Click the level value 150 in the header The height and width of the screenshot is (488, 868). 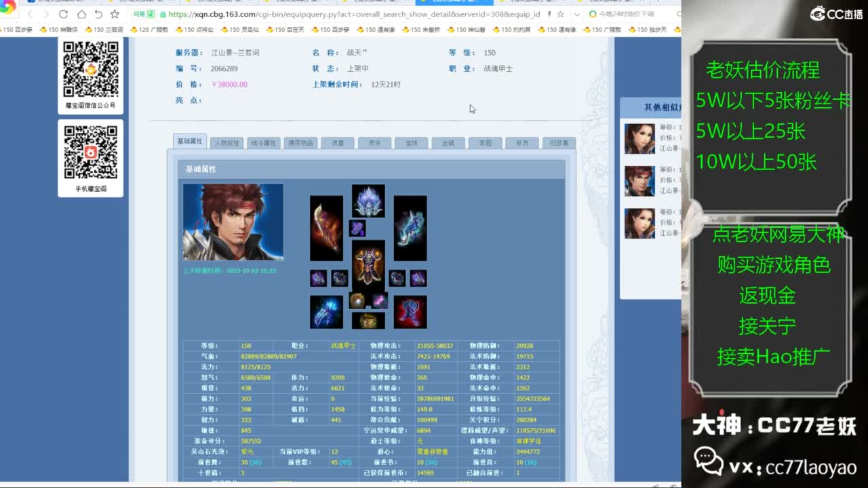click(x=490, y=53)
